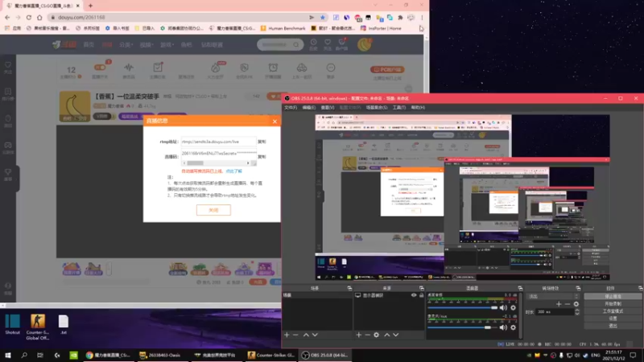Viewport: 644px width, 362px height.
Task: Mute desktop audio speaker in OBS mixer
Action: (503, 308)
